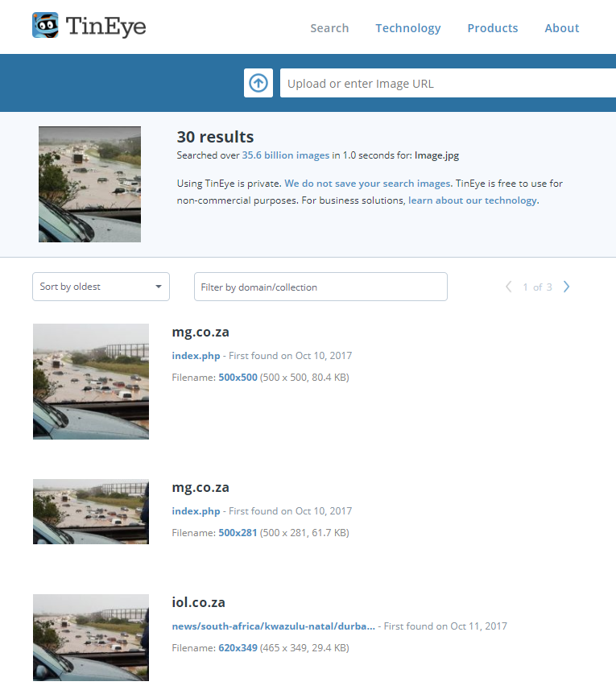Open the 500x500 filename link
This screenshot has height=694, width=616.
(238, 378)
